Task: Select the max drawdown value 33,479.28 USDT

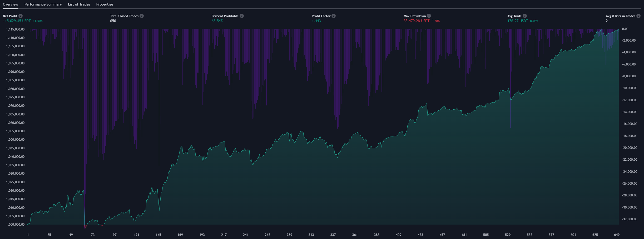Action: click(x=417, y=21)
